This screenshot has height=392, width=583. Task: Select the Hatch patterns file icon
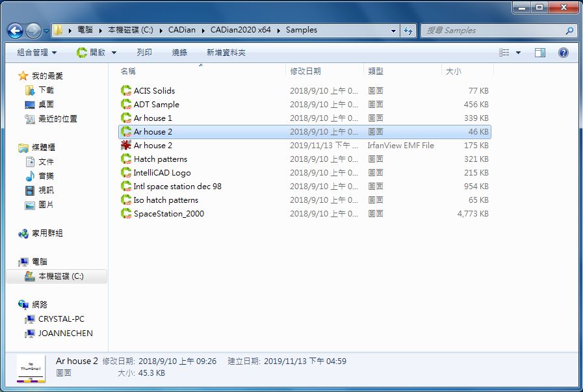[126, 159]
